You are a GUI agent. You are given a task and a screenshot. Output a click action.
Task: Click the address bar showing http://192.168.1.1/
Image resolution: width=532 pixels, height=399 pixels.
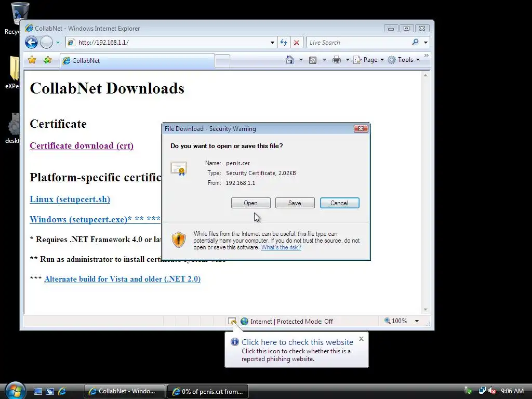coord(168,43)
